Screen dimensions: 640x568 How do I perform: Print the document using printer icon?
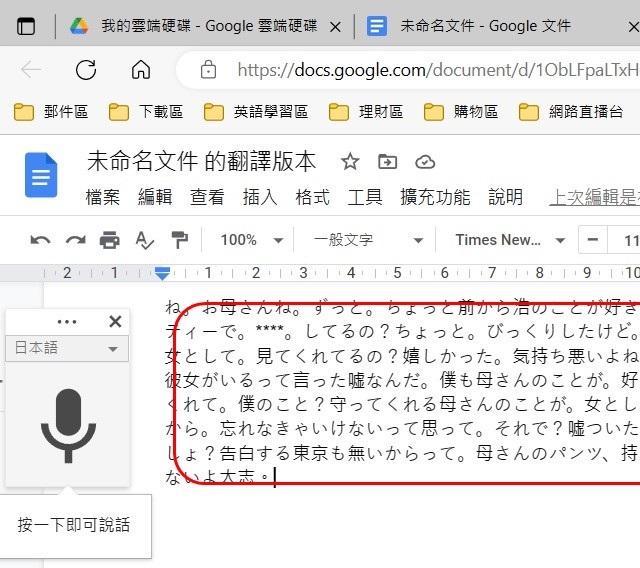(x=110, y=240)
